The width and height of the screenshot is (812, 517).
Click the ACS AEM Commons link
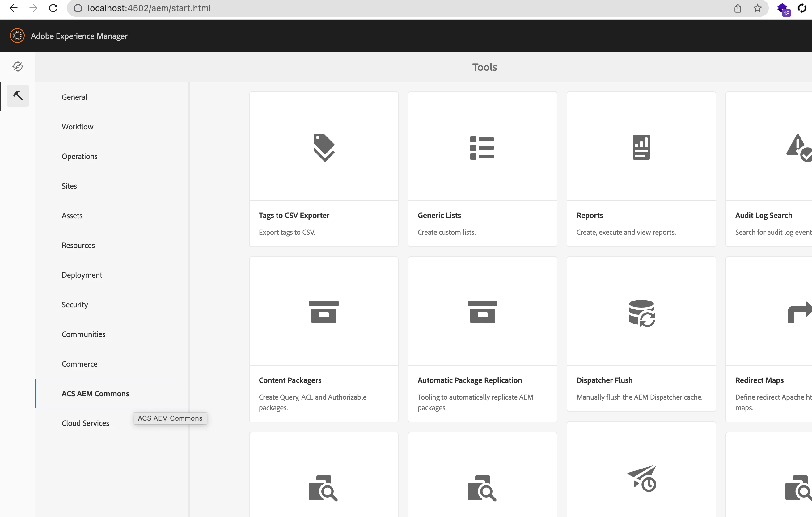95,394
